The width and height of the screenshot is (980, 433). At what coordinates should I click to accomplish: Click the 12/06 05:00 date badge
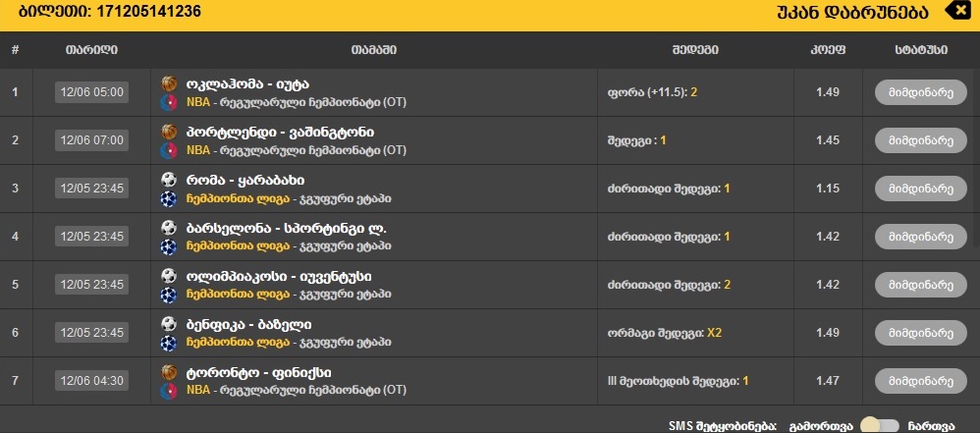point(91,91)
